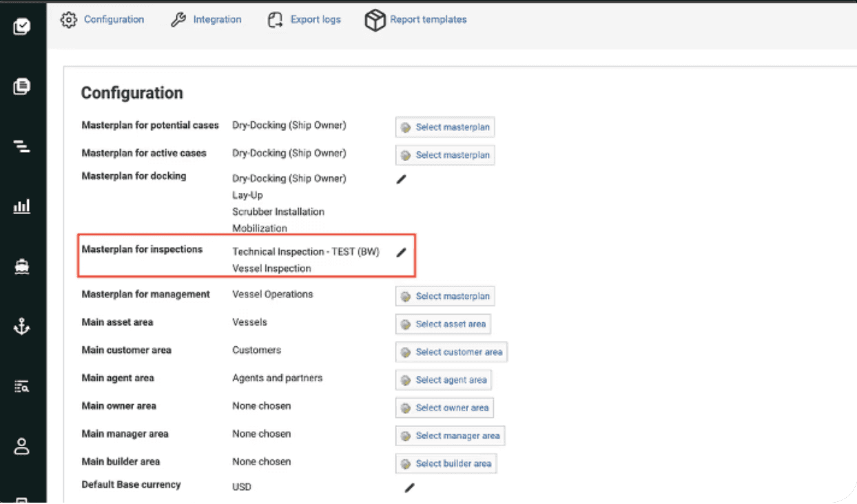
Task: Select the user profile icon in sidebar
Action: (x=21, y=446)
